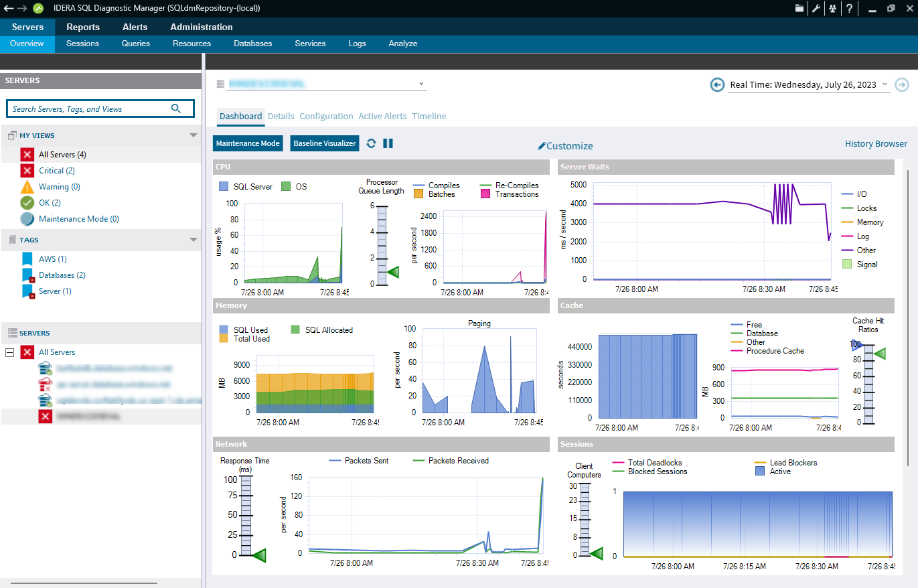Collapse the Tags section arrow
Screen dimensions: 918x588
pyautogui.click(x=194, y=240)
